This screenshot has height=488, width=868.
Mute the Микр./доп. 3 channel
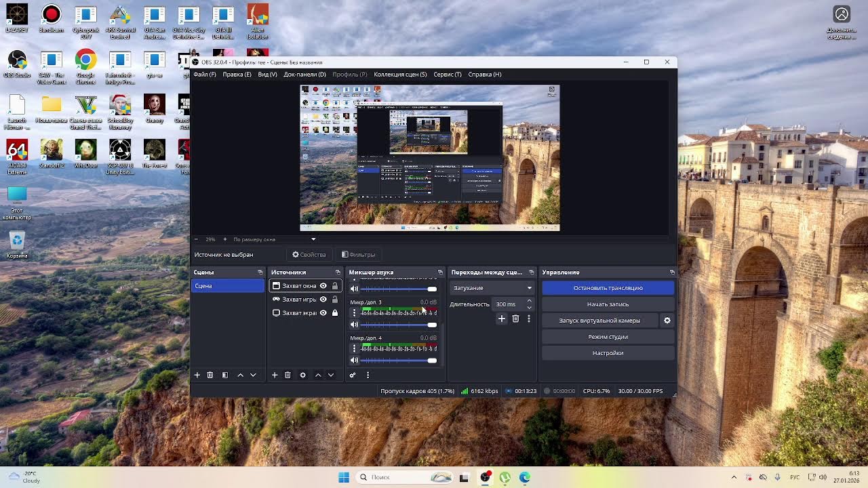point(354,325)
